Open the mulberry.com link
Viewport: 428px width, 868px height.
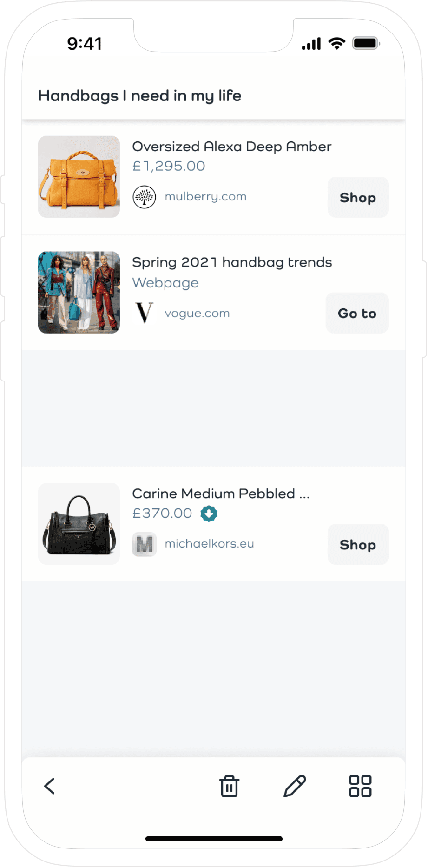click(x=205, y=196)
